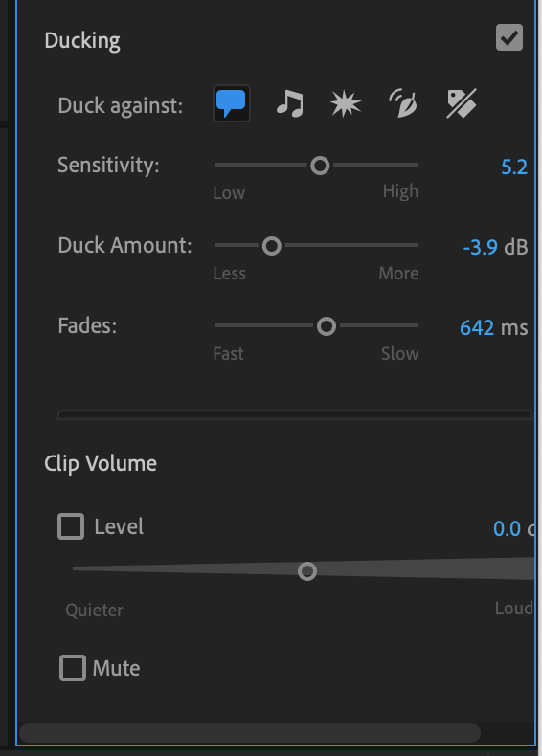Click the Clip Volume section heading

point(101,464)
